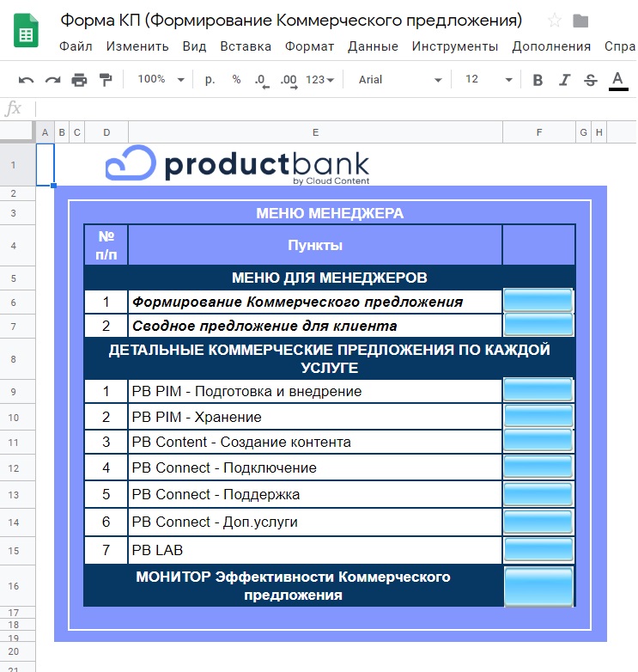Toggle bold formatting

(x=538, y=80)
